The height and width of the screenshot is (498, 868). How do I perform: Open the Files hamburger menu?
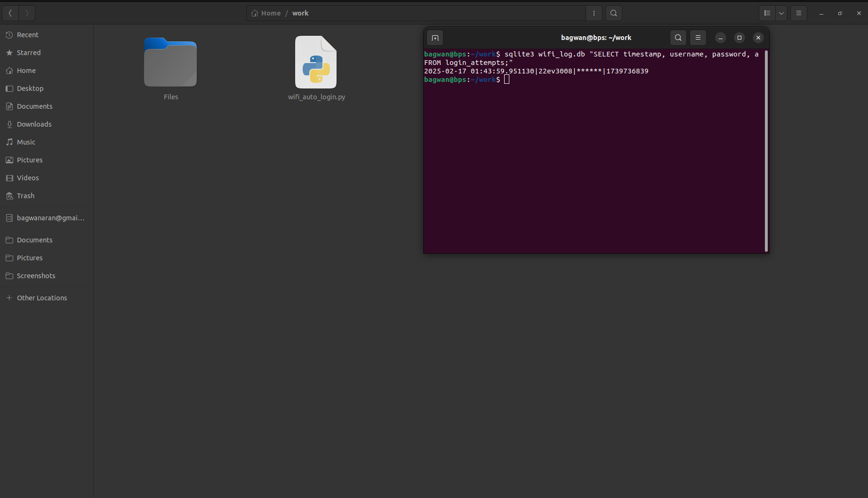[x=799, y=13]
